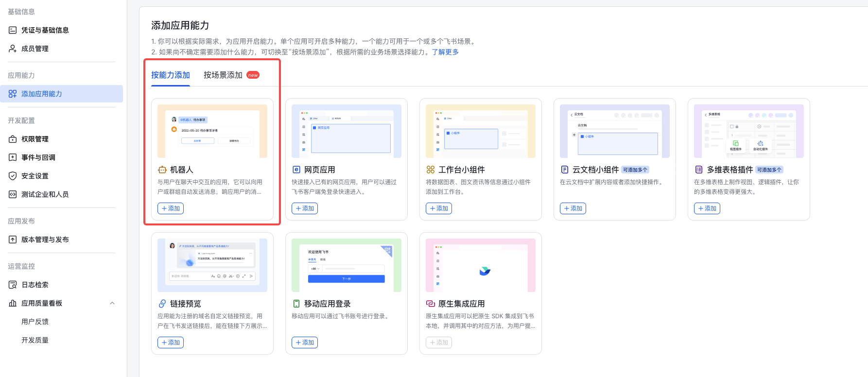This screenshot has height=377, width=868.
Task: Select the 按能力添加 tab
Action: click(x=171, y=75)
